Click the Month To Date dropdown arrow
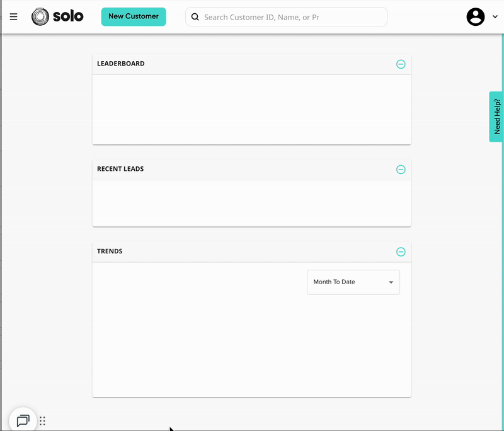 [391, 282]
